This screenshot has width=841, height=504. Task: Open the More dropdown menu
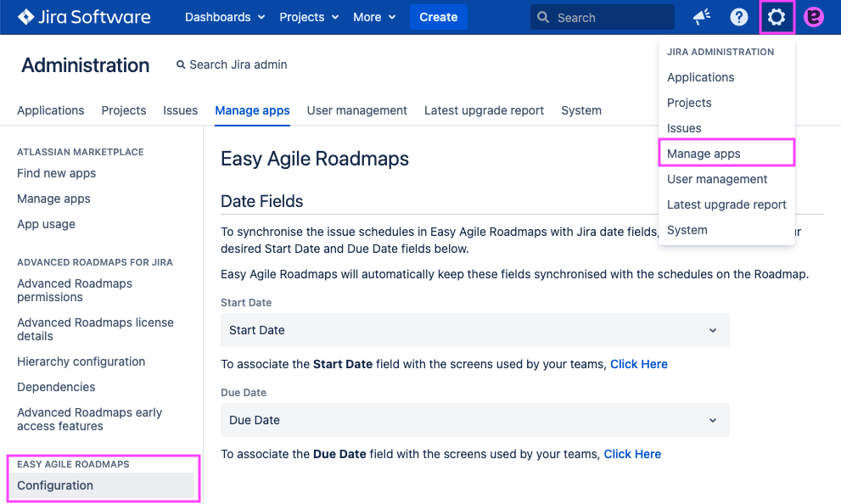pos(374,17)
